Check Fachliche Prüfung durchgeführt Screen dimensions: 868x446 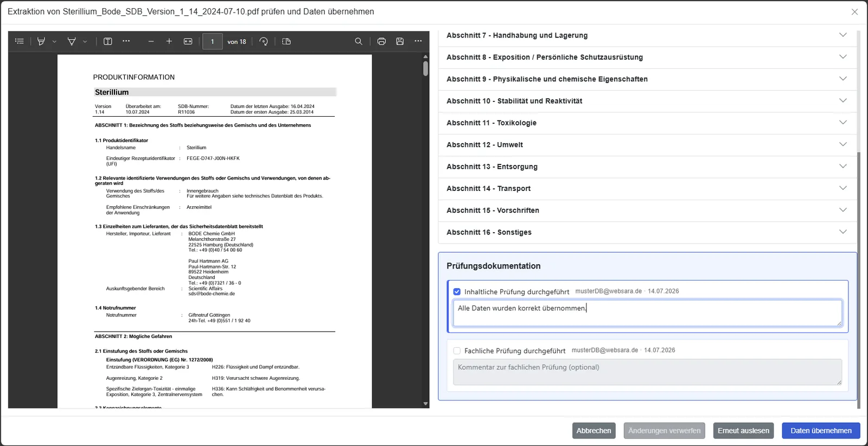457,351
